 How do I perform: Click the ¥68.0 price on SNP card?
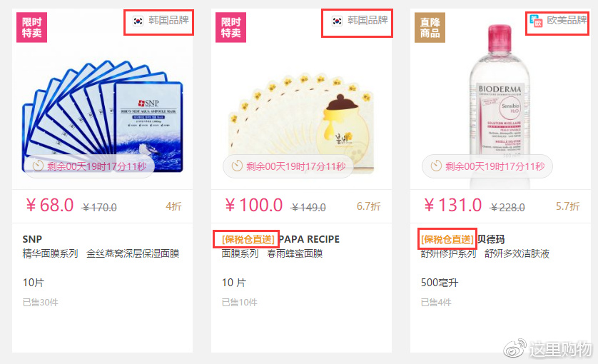[49, 206]
